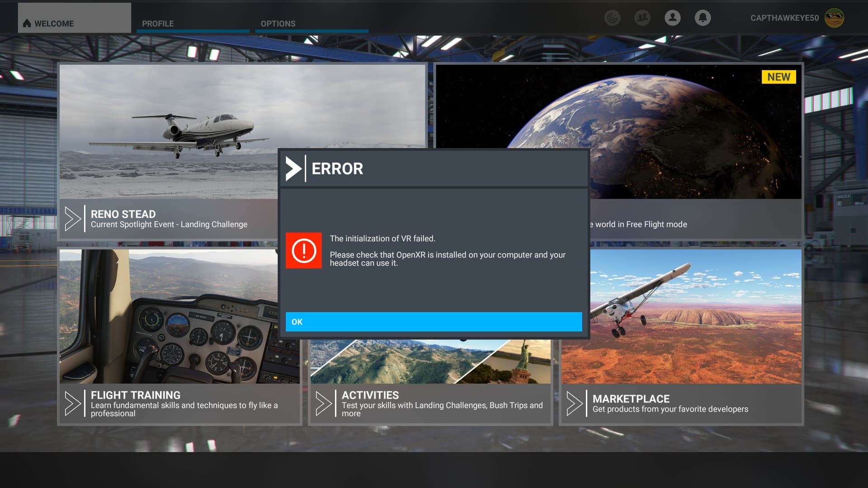Click the capture/activity icon near top right

[x=612, y=19]
